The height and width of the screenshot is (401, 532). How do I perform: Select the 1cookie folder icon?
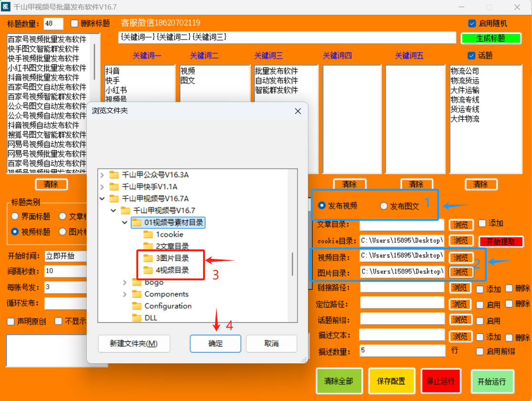[148, 235]
